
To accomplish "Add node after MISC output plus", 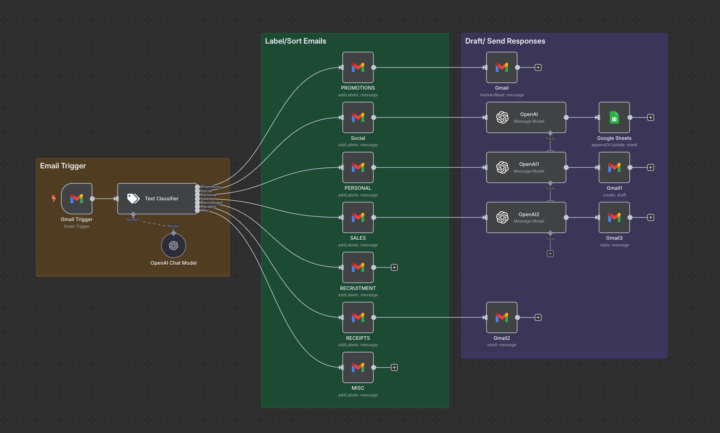I will 394,367.
